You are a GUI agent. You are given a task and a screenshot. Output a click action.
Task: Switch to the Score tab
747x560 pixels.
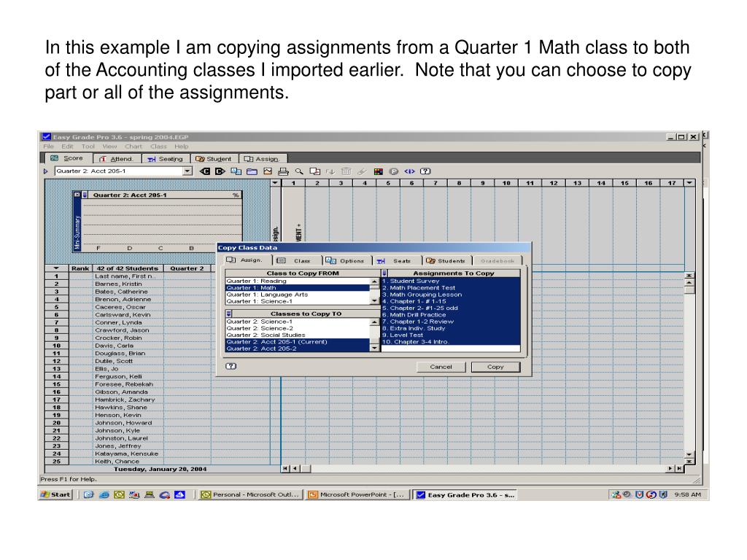point(68,158)
